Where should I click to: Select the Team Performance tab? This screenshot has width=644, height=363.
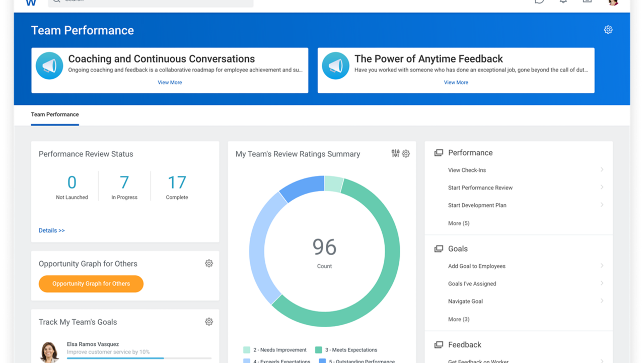click(x=55, y=114)
